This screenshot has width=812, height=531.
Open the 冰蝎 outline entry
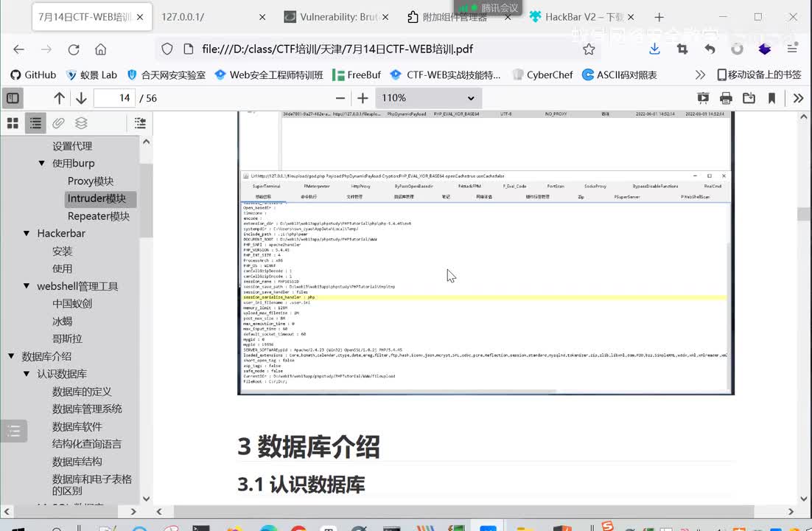point(62,322)
